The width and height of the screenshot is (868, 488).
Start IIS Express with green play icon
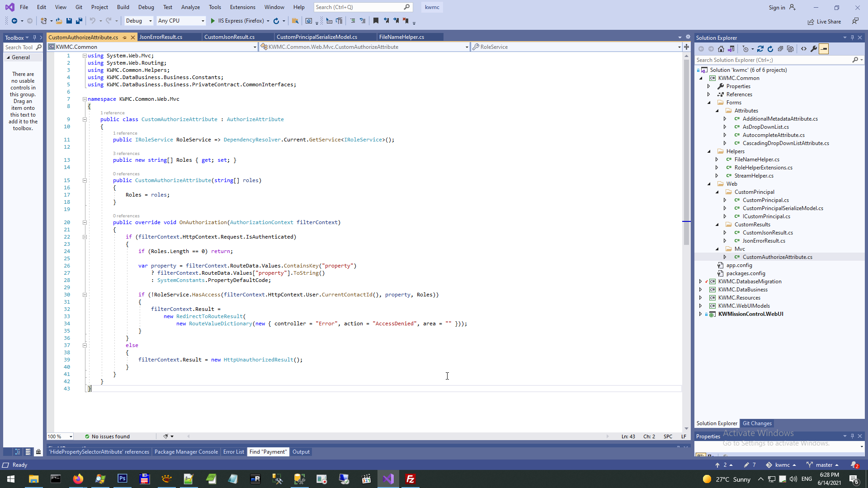[x=213, y=21]
